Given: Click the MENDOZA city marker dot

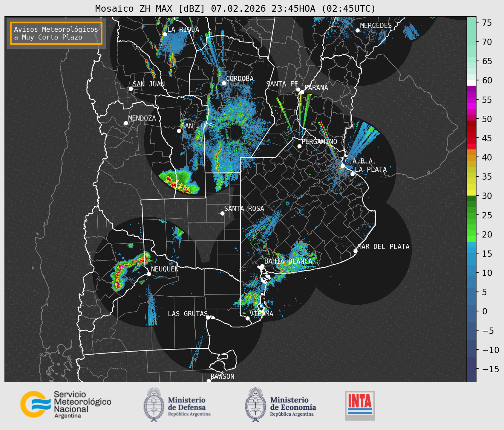Looking at the screenshot, I should click(x=126, y=123).
